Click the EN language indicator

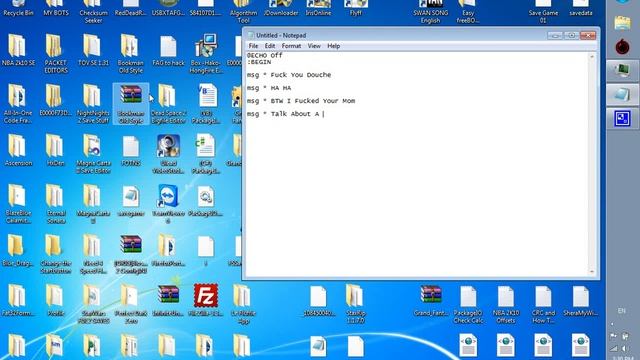(621, 311)
